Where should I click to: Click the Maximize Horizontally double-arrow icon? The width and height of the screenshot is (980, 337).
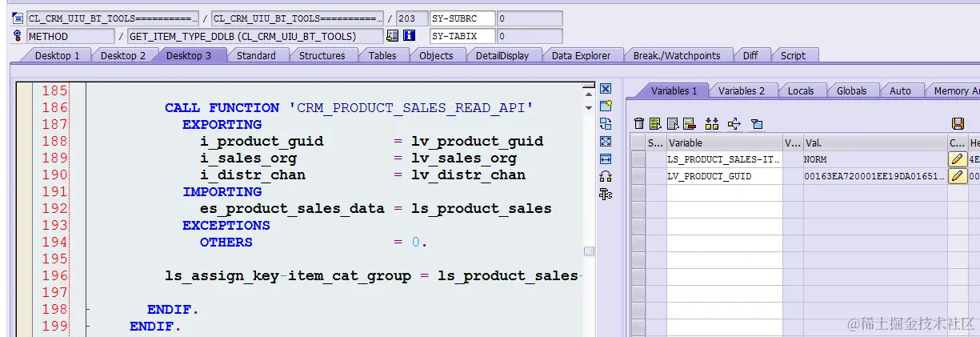tap(606, 158)
